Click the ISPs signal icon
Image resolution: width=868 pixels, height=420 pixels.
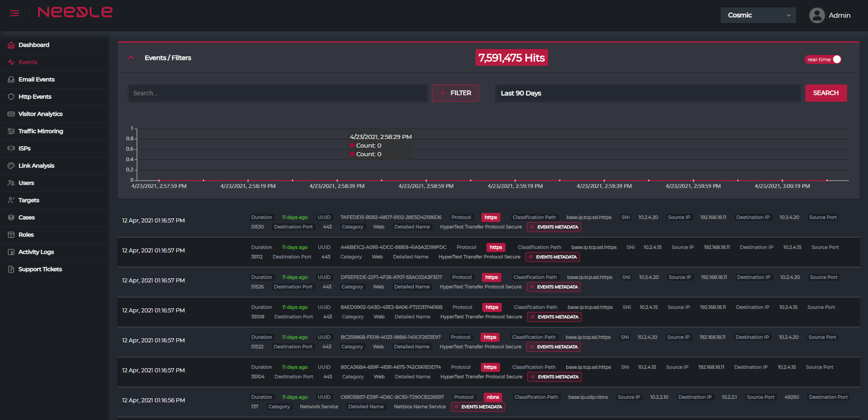point(11,148)
